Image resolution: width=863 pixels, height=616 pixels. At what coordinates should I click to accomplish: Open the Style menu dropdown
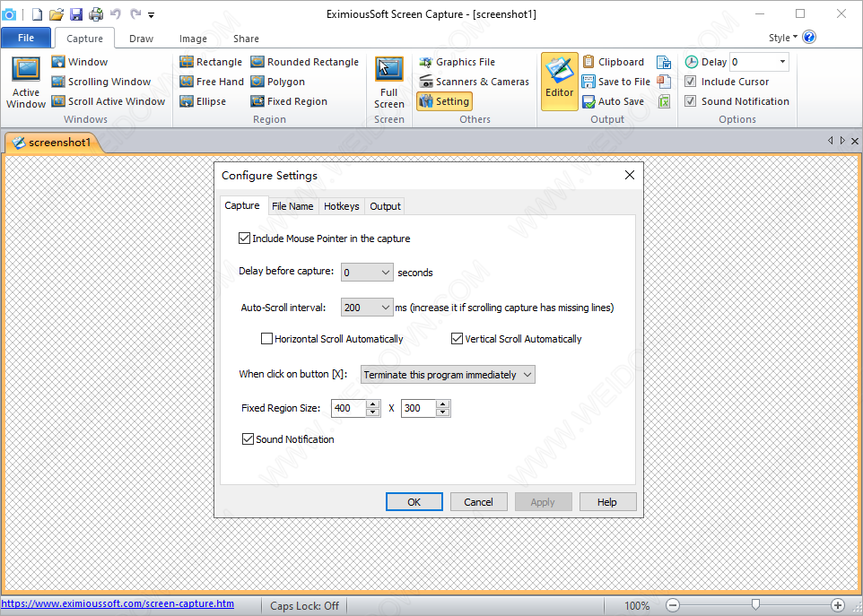coord(783,38)
